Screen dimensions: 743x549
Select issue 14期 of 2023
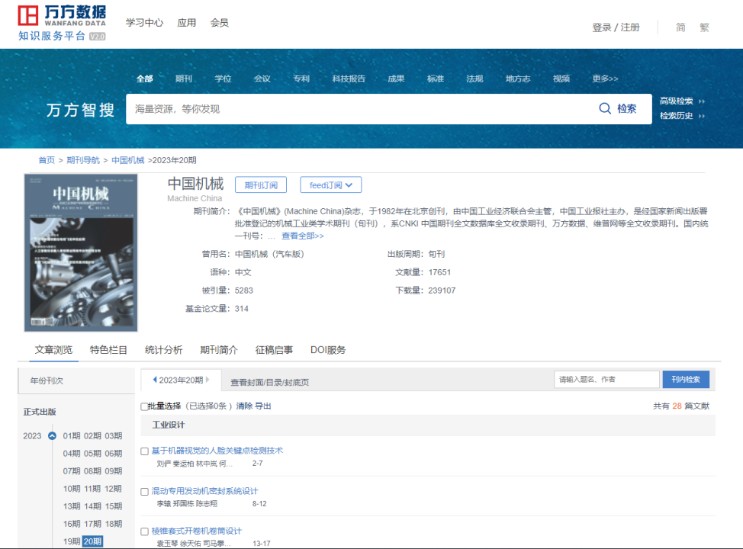pos(92,506)
